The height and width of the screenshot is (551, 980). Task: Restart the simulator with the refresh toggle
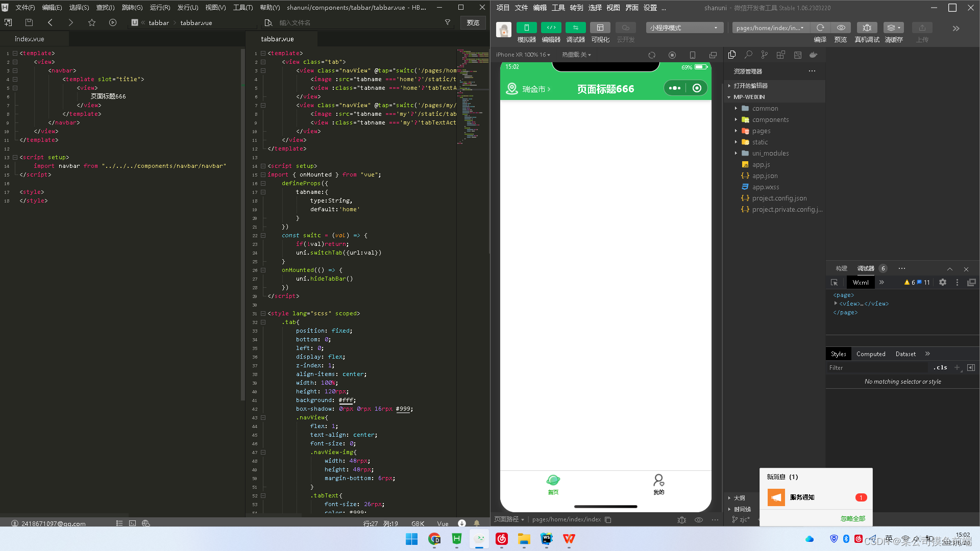pos(652,55)
